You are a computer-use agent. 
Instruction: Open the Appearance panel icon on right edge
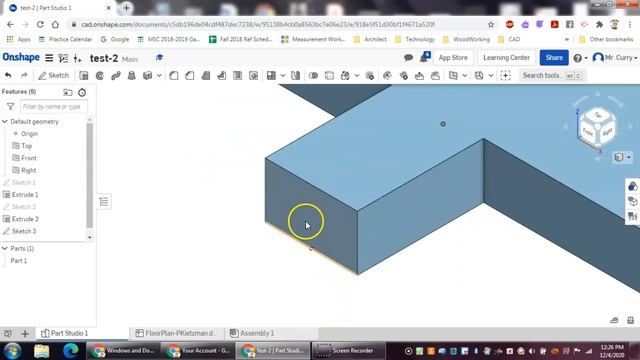tap(633, 186)
